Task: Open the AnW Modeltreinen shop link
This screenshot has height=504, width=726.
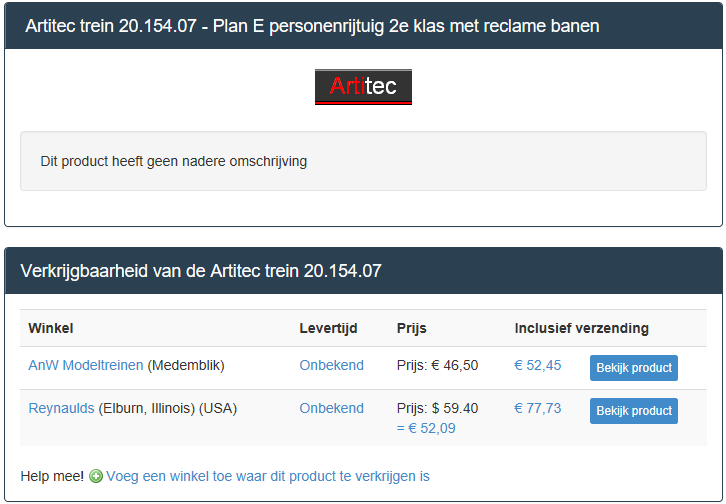Action: [x=86, y=365]
